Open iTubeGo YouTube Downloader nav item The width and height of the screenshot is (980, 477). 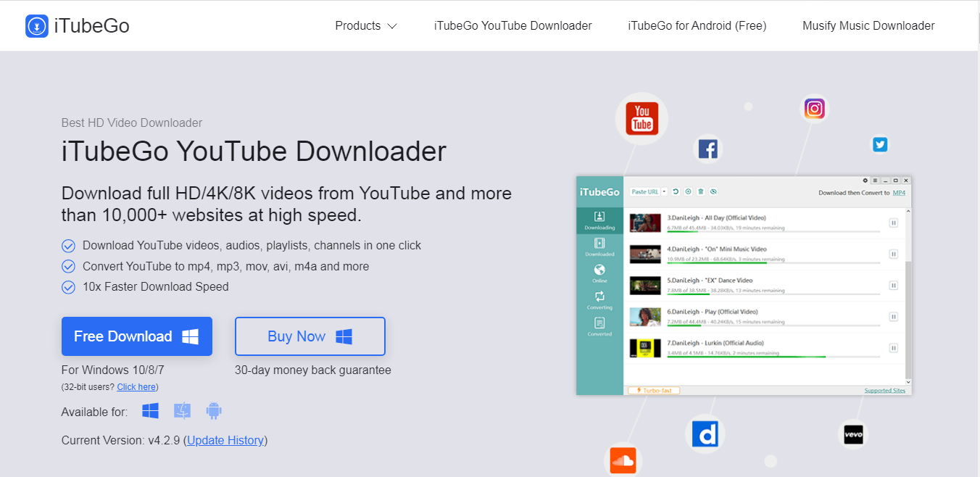click(x=513, y=26)
